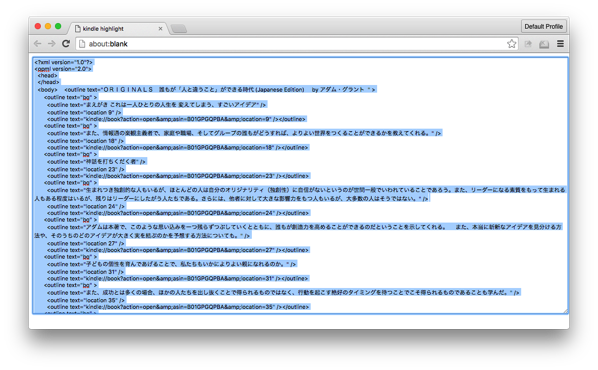Click the about:blank address field
Screen dimensions: 598x370
pyautogui.click(x=297, y=44)
